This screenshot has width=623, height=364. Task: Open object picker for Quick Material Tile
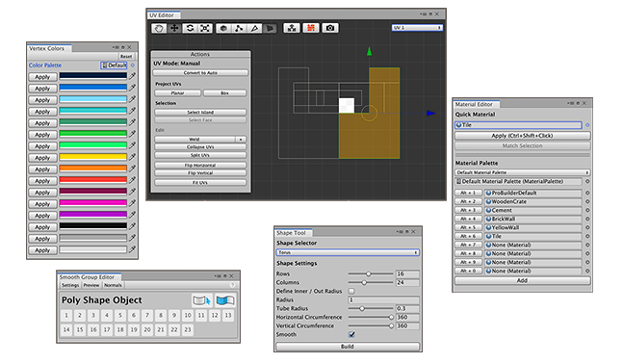pyautogui.click(x=587, y=125)
